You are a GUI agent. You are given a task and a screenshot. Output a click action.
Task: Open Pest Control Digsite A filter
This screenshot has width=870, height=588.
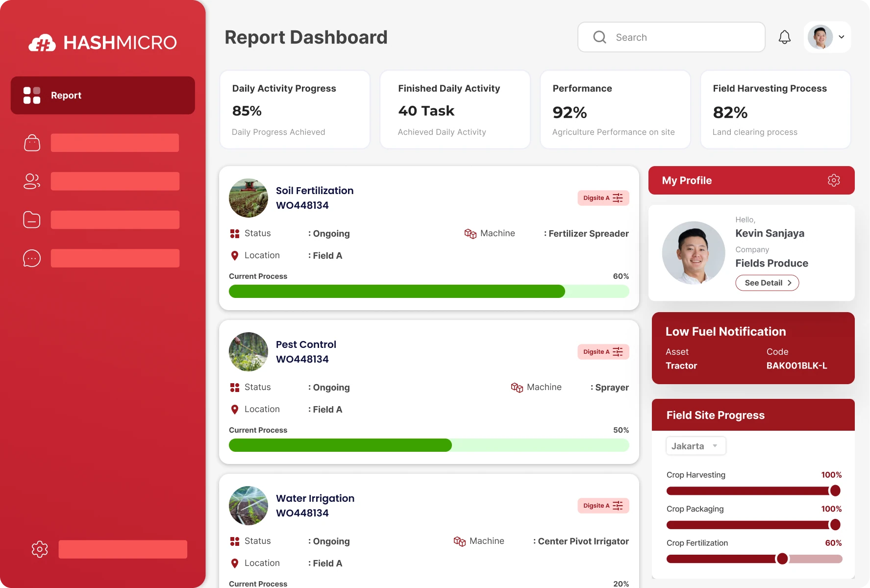(x=603, y=352)
